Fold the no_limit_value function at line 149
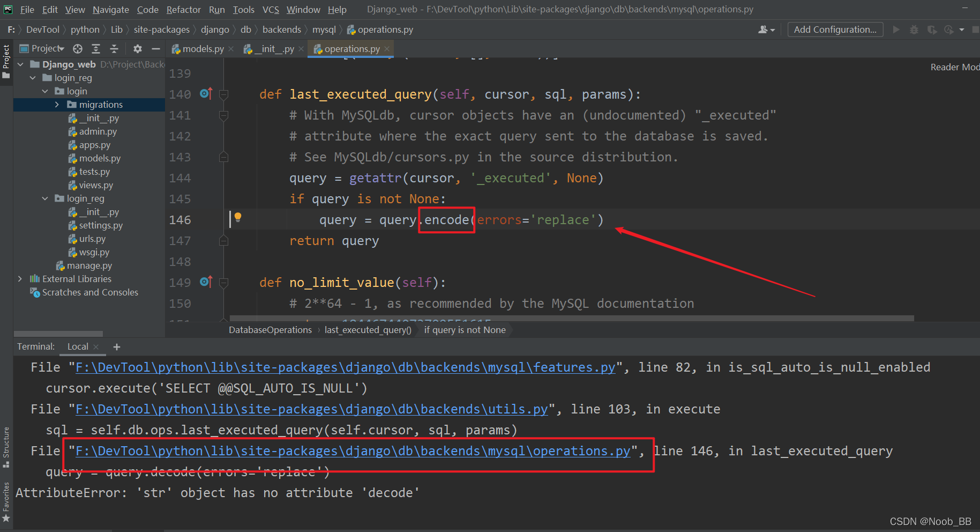Image resolution: width=980 pixels, height=532 pixels. point(224,283)
